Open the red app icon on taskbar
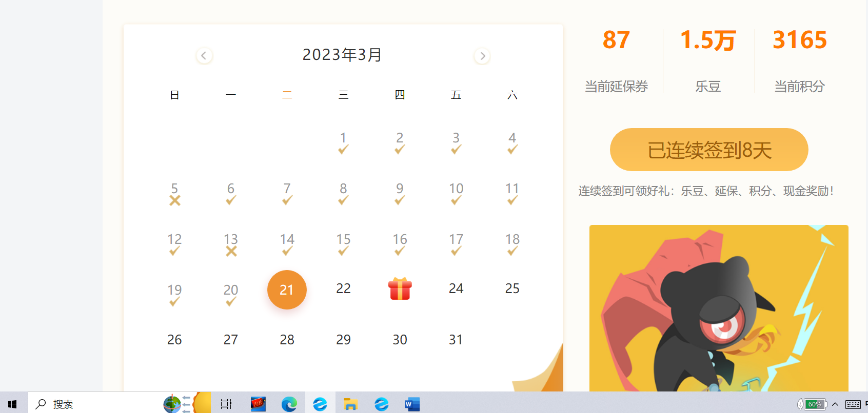868x413 pixels. tap(258, 404)
